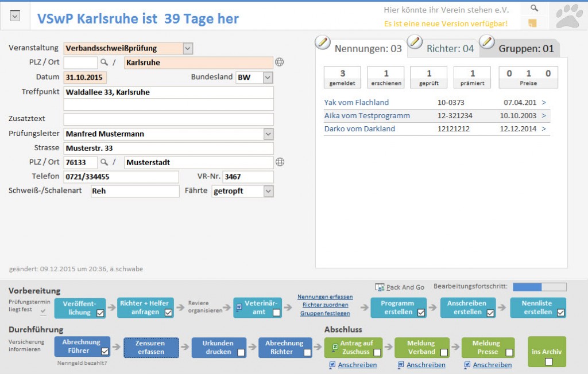Click the search magnifier in top header
The image size is (588, 374).
point(534,8)
